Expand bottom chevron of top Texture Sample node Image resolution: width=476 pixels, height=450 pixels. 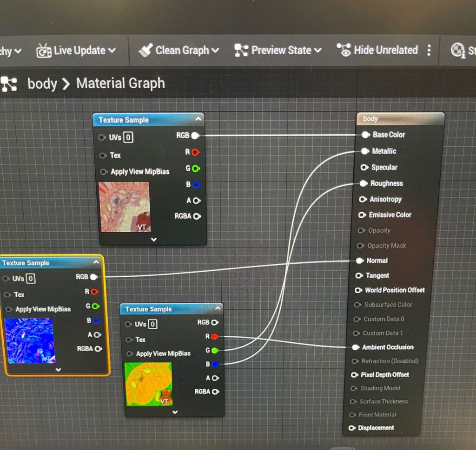point(154,240)
